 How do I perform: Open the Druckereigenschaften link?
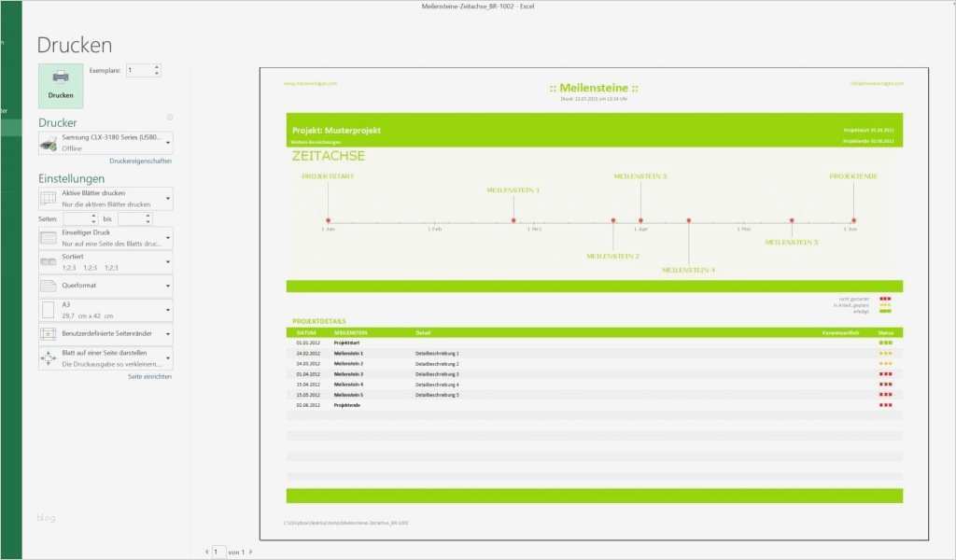click(141, 161)
